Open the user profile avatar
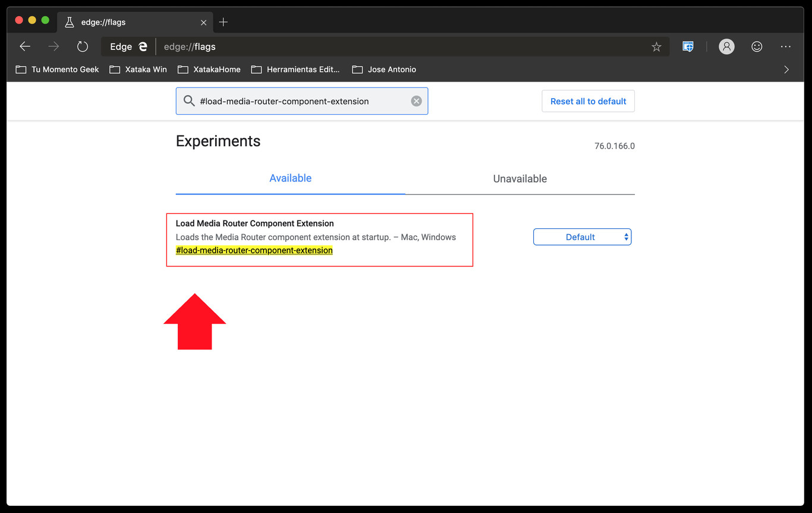 (x=726, y=46)
